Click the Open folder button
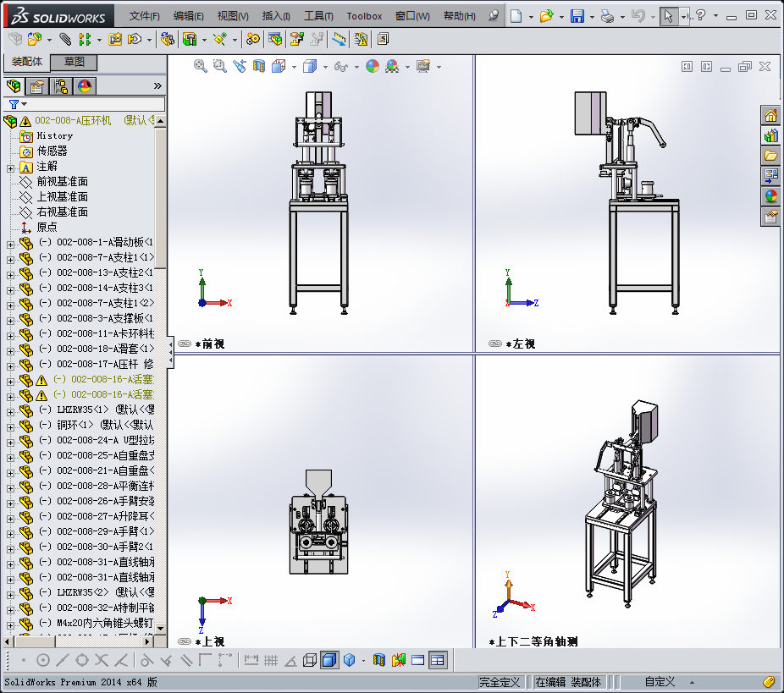This screenshot has width=784, height=693. 546,16
